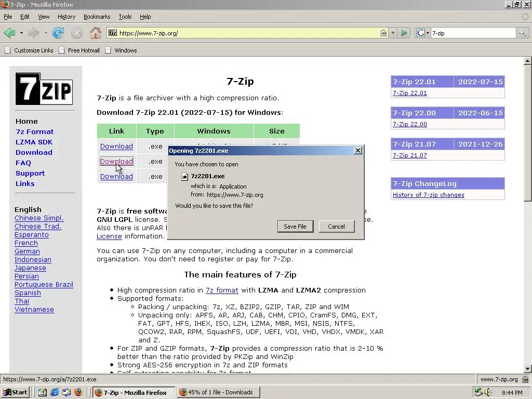Screen dimensions: 532x399
Task: Open Customize Links bookmark
Action: (29, 50)
